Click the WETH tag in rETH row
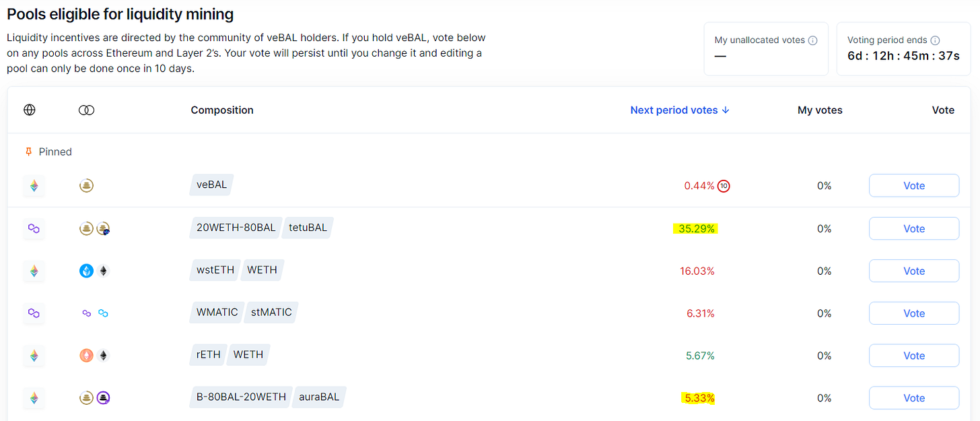This screenshot has height=421, width=980. click(x=248, y=355)
